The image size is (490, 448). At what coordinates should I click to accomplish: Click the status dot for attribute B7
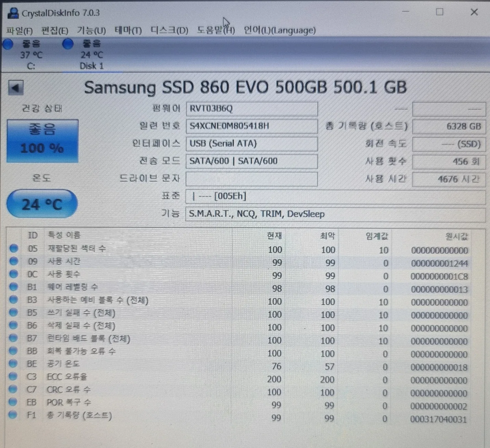pos(13,338)
